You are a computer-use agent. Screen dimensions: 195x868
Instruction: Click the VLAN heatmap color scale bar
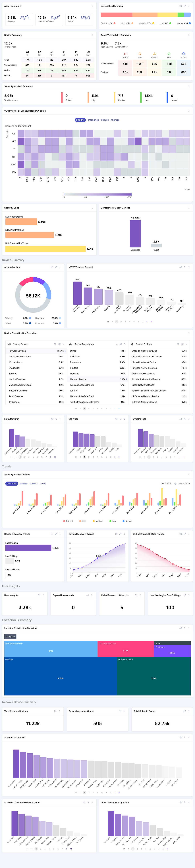pos(98,194)
